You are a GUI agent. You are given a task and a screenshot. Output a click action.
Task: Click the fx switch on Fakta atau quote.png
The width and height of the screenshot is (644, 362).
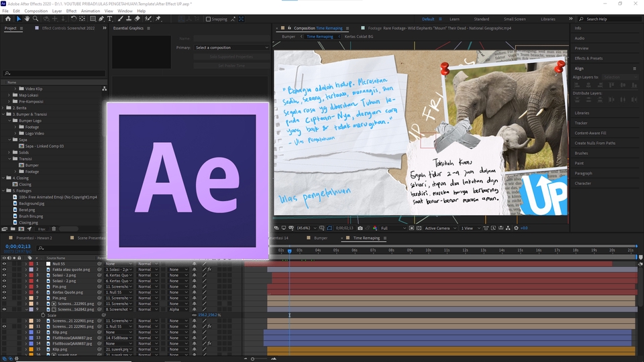click(x=209, y=269)
